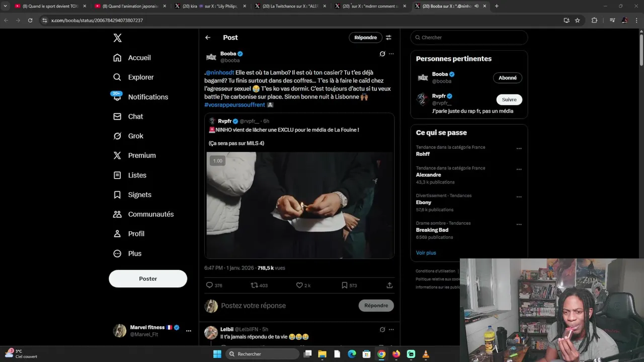Screen dimensions: 644x362
Task: Open options for Alexandre trend
Action: point(519,169)
